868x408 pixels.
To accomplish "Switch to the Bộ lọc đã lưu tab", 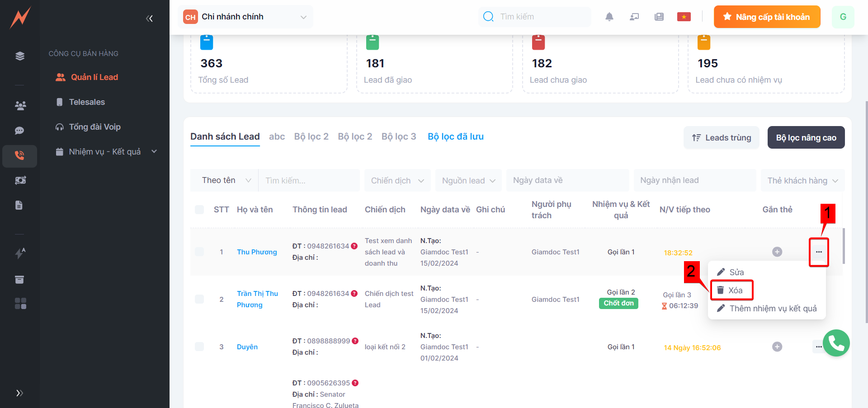I will click(x=455, y=136).
